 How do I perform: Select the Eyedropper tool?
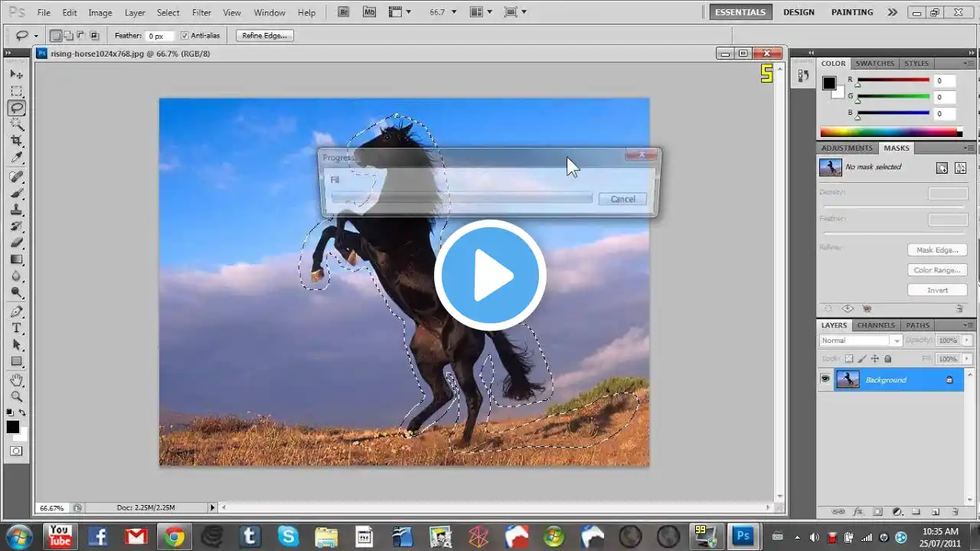point(17,158)
